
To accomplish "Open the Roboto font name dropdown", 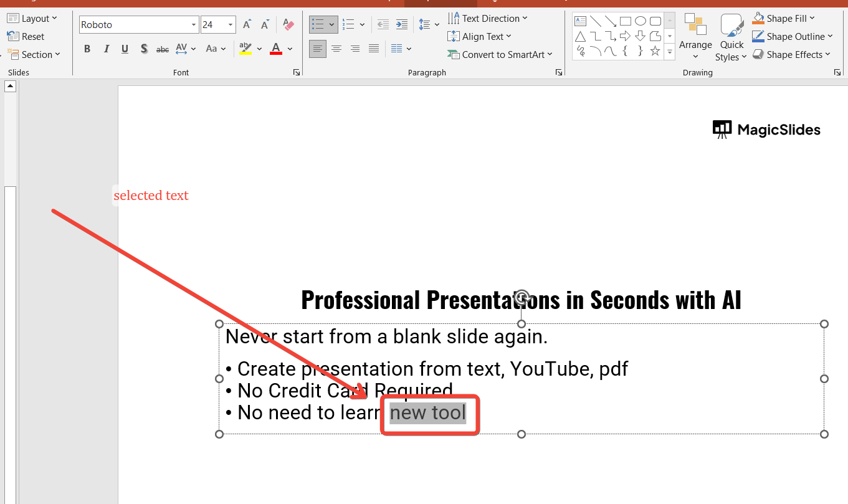I will pyautogui.click(x=194, y=25).
